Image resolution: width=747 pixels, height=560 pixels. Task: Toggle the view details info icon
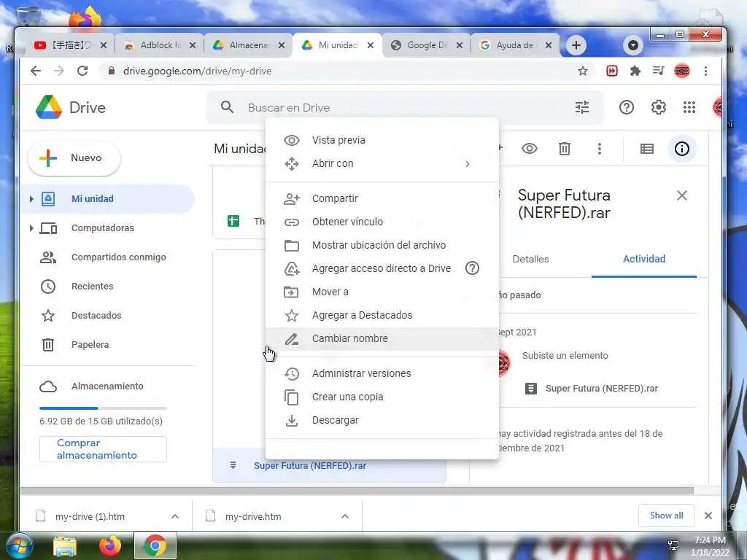682,149
